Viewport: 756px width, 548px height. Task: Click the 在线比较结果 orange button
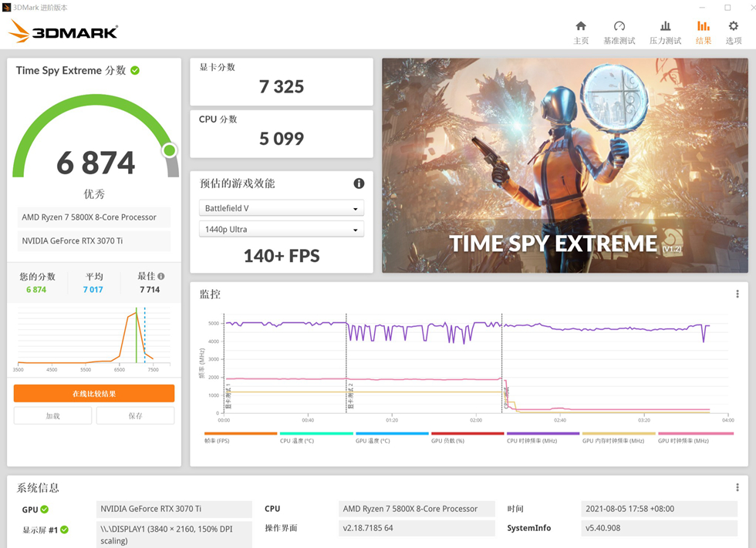93,393
